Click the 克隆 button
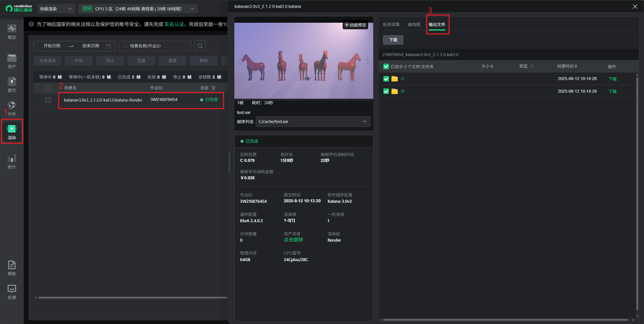Image resolution: width=644 pixels, height=324 pixels. [x=141, y=61]
